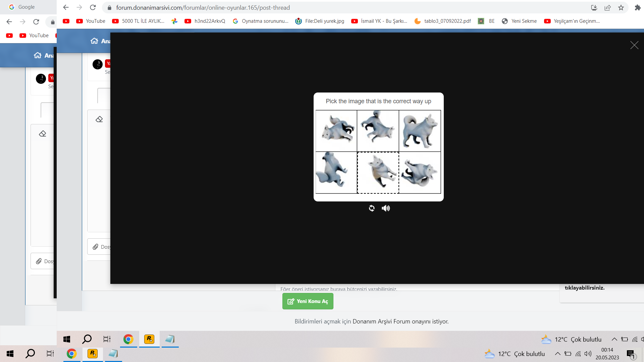
Task: Open the File:Deli yurek.jpg bookmark
Action: pyautogui.click(x=320, y=21)
